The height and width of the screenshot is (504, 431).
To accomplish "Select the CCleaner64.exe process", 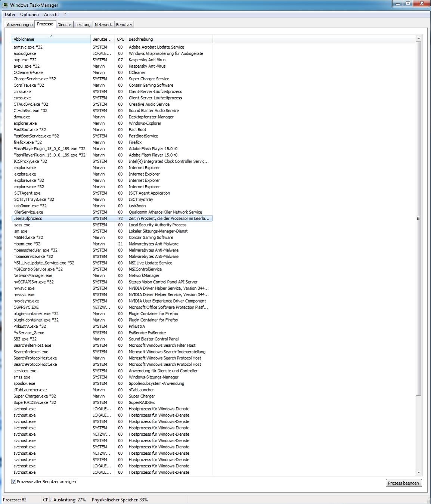I will pyautogui.click(x=112, y=72).
